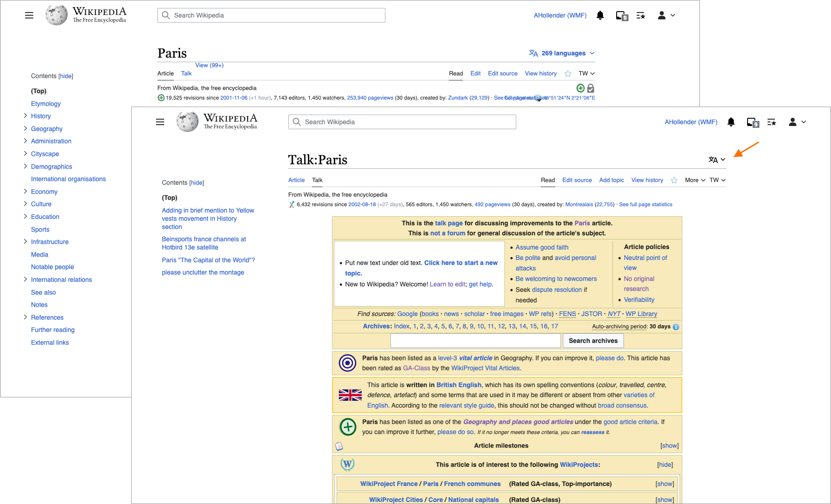
Task: Open notifications bell in the Talk:Paris window
Action: 731,122
